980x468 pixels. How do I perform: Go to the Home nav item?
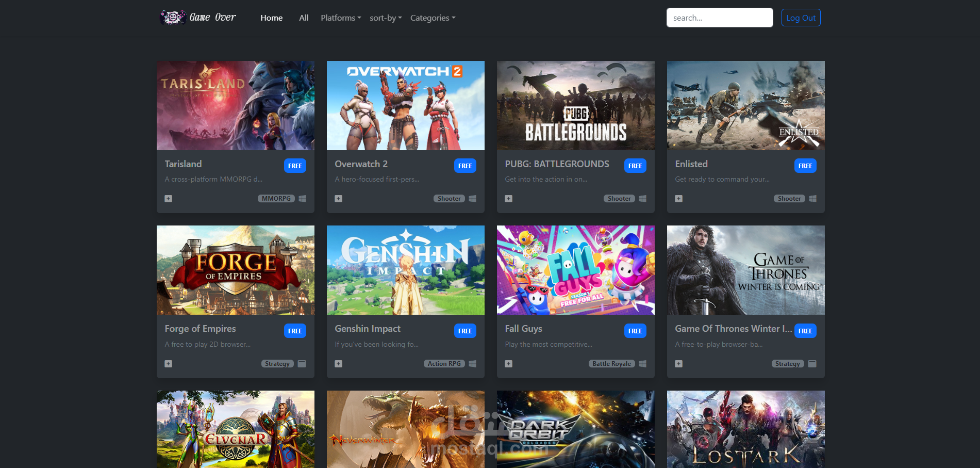coord(272,18)
